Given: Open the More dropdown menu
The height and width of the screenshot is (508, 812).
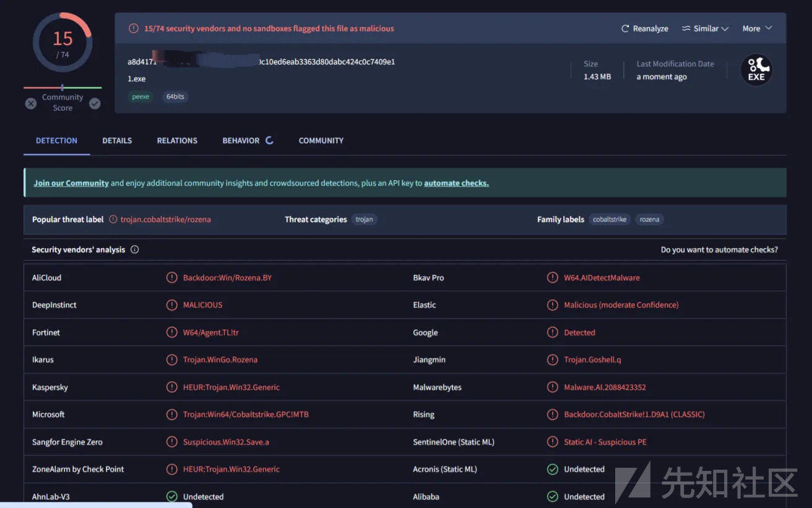Looking at the screenshot, I should click(x=758, y=28).
